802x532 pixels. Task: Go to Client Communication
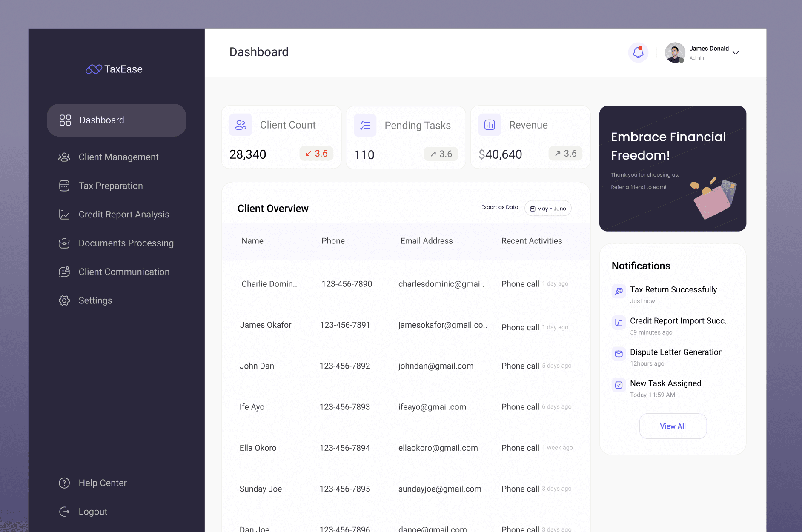pyautogui.click(x=124, y=272)
